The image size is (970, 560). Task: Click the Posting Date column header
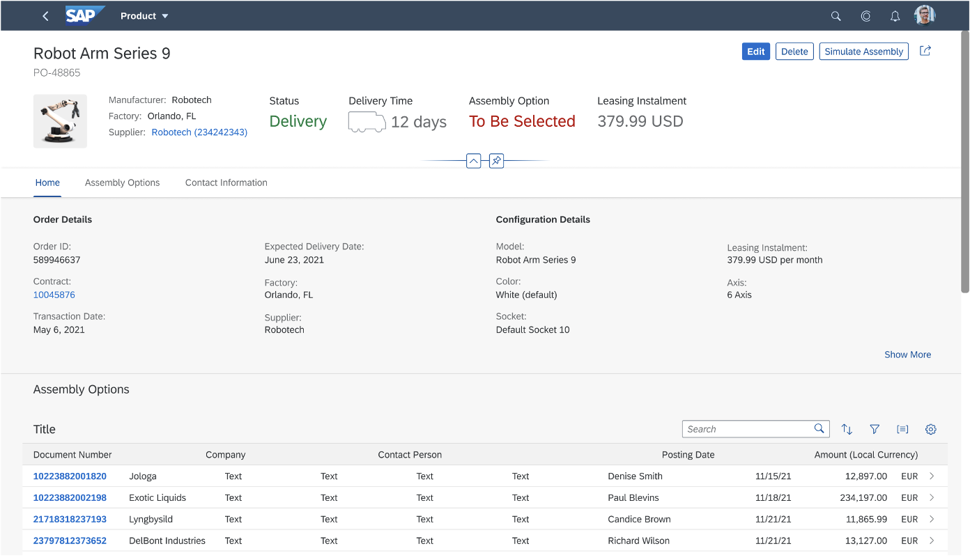pos(688,455)
